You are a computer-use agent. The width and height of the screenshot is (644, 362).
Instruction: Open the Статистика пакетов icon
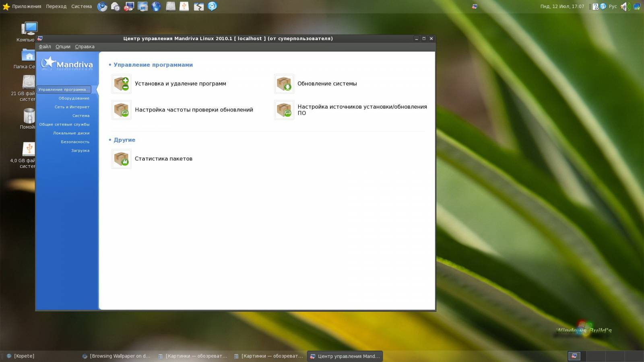pos(121,159)
